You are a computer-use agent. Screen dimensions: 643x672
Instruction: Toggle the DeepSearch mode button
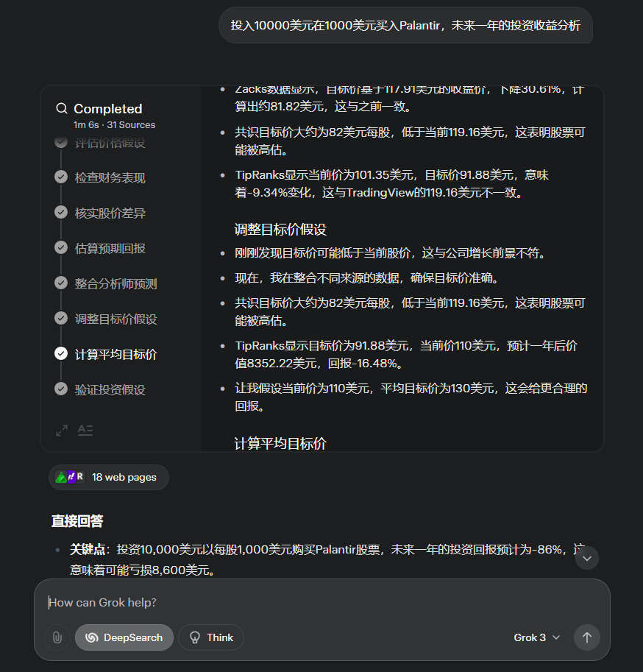click(124, 637)
